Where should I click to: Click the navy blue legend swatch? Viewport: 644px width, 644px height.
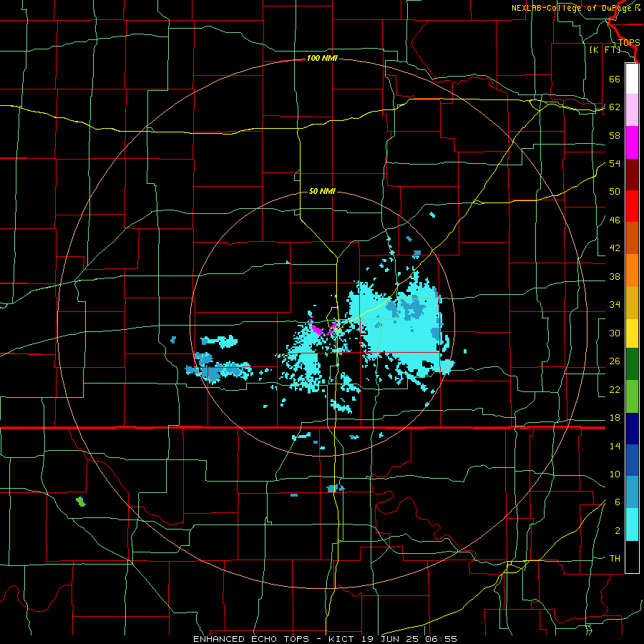[x=632, y=429]
